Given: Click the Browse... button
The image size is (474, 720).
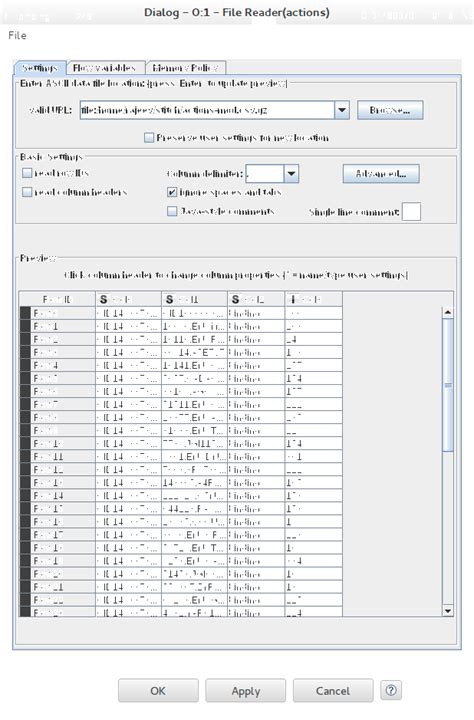Looking at the screenshot, I should click(390, 110).
